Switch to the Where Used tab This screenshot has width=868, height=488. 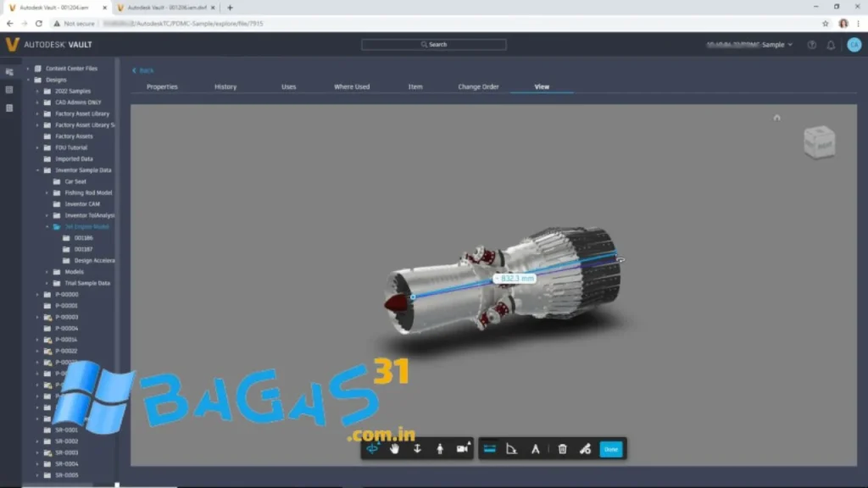pyautogui.click(x=352, y=87)
